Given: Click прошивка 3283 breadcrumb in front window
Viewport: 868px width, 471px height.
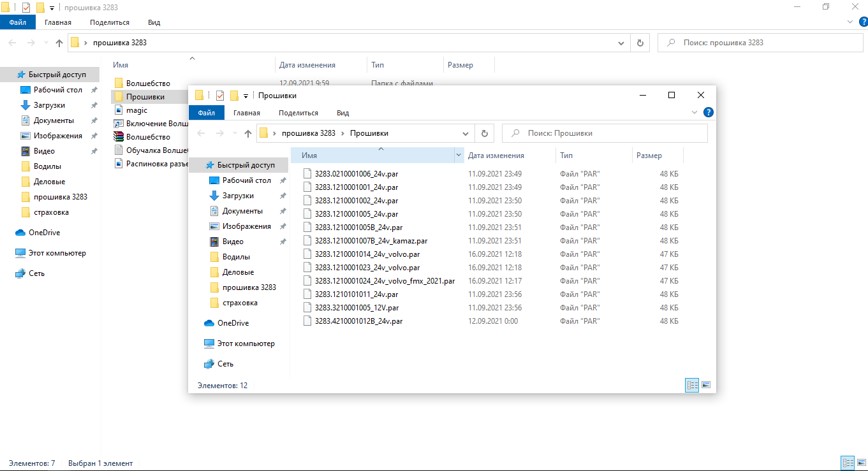Looking at the screenshot, I should pyautogui.click(x=309, y=133).
